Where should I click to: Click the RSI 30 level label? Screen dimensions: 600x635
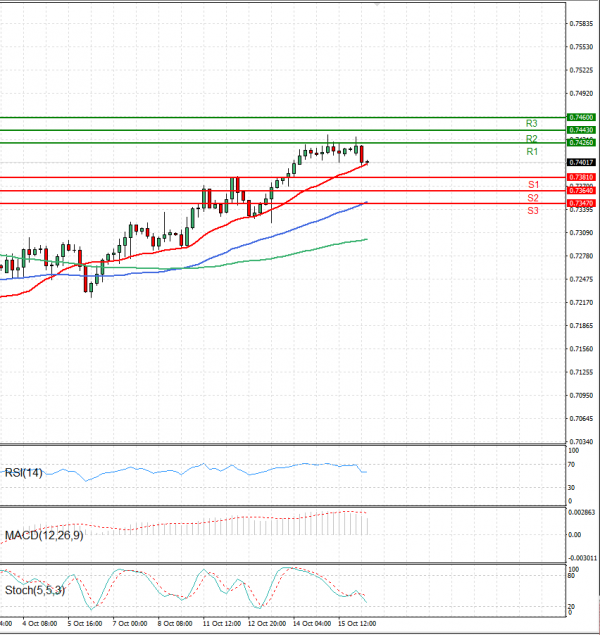pyautogui.click(x=571, y=488)
